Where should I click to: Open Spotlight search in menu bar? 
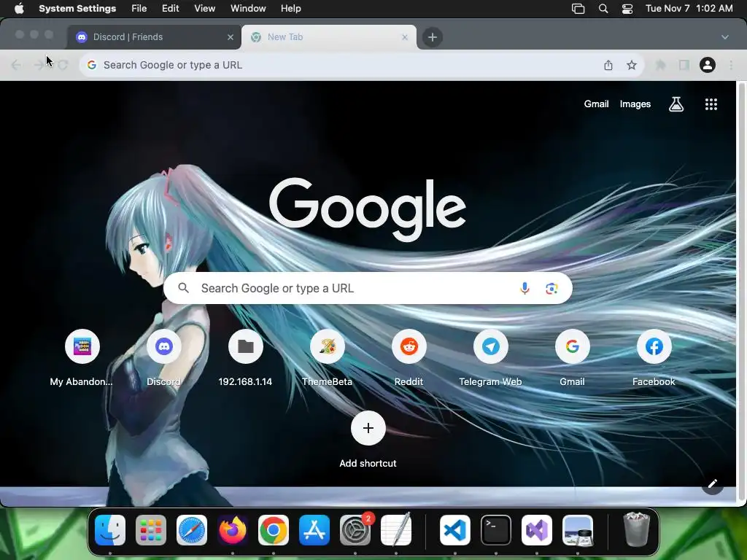tap(603, 9)
